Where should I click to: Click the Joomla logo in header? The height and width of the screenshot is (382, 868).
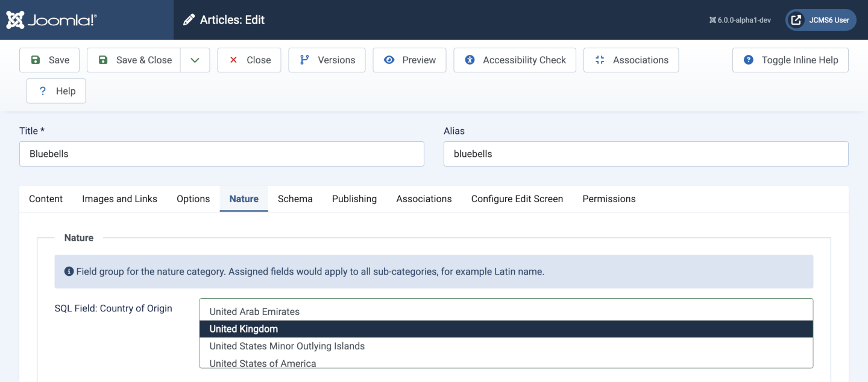pyautogui.click(x=51, y=20)
